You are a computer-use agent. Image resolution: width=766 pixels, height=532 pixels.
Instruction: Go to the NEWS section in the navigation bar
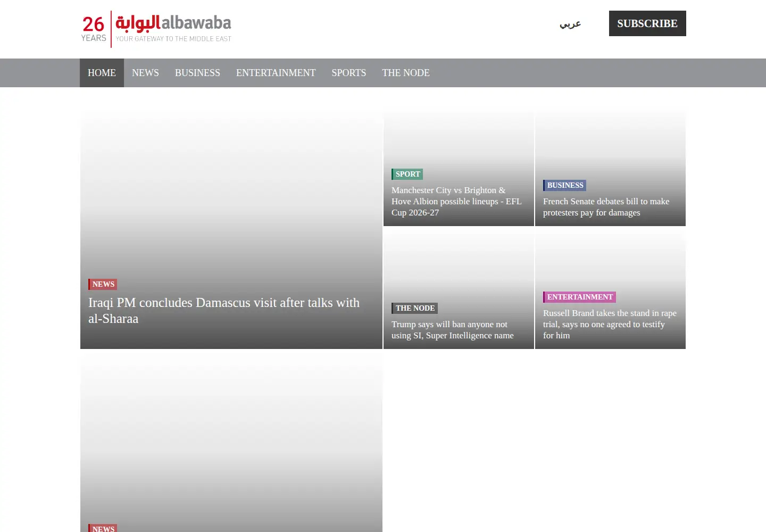(x=145, y=73)
